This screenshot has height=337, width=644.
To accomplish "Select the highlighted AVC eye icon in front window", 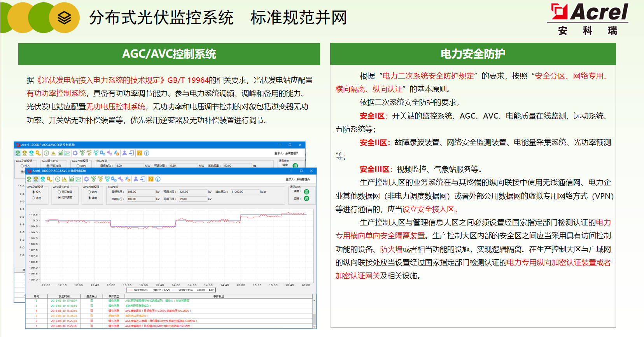I will (x=36, y=179).
